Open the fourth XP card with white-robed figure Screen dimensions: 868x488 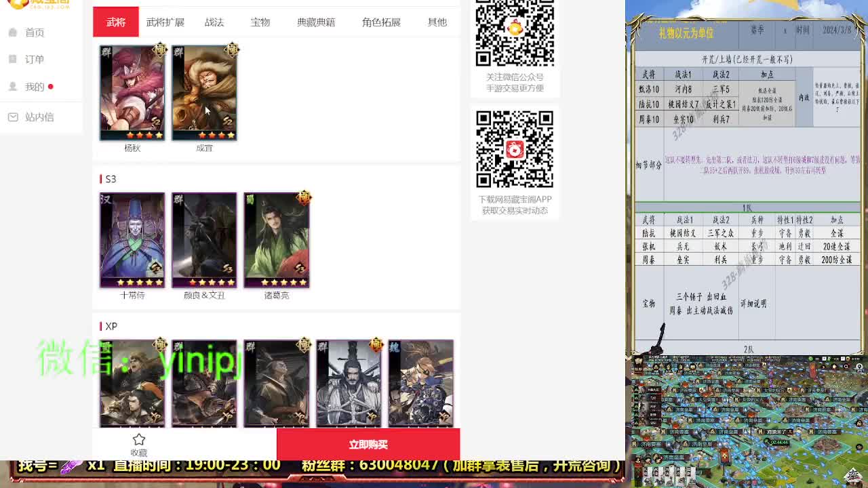(349, 384)
